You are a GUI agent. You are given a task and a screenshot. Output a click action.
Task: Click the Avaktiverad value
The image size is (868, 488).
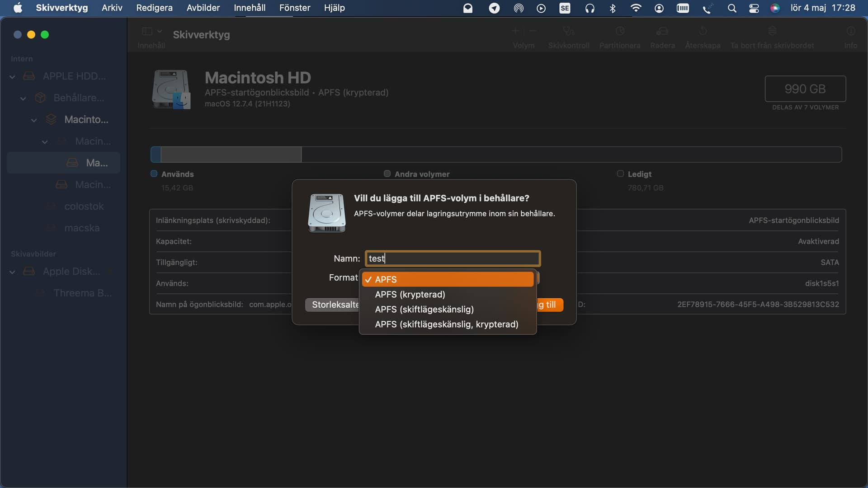(818, 241)
